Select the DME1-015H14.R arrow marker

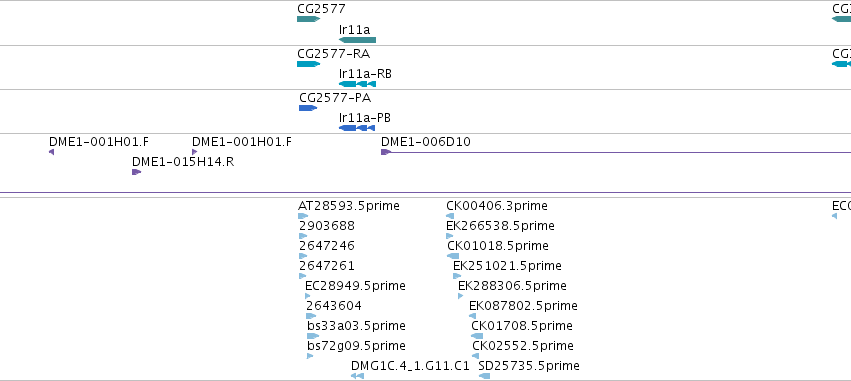pyautogui.click(x=136, y=172)
